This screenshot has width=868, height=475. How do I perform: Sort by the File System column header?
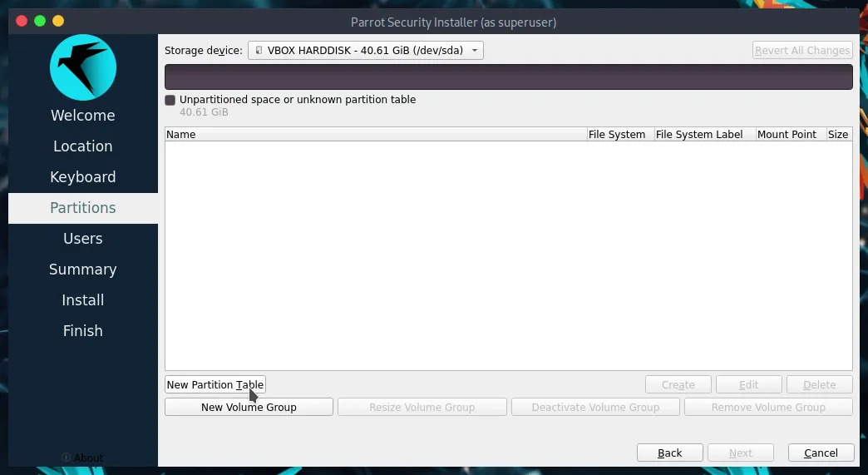click(x=620, y=135)
